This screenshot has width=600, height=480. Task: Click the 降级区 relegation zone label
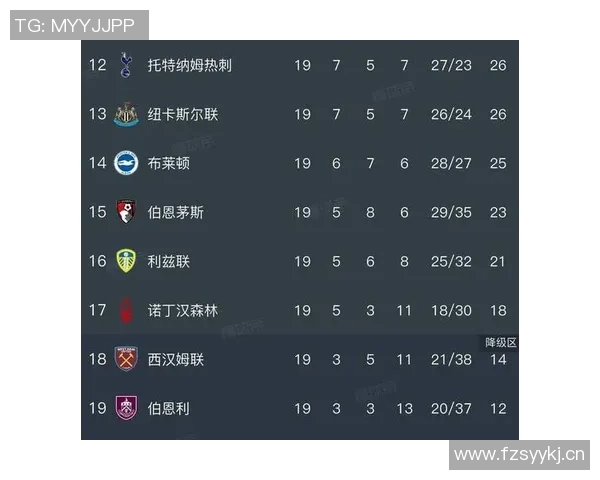tap(500, 342)
